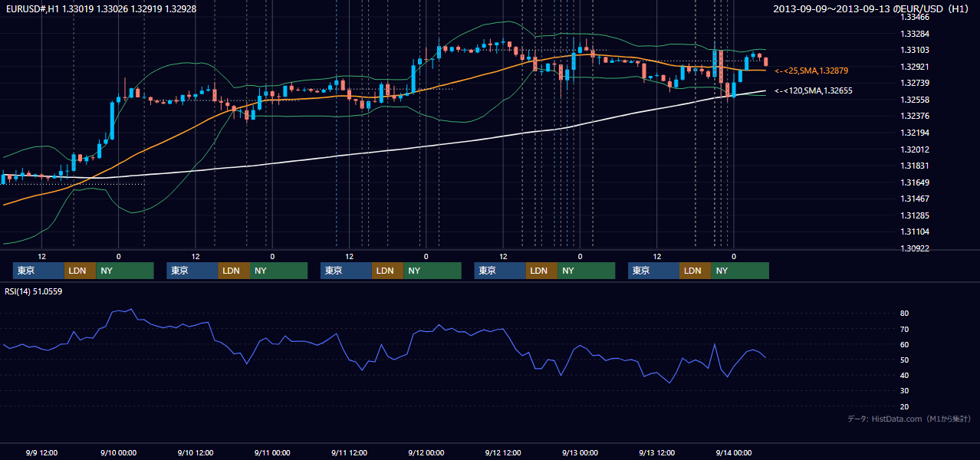The width and height of the screenshot is (980, 460).
Task: Click price axis label 1.32012
Action: pos(915,149)
